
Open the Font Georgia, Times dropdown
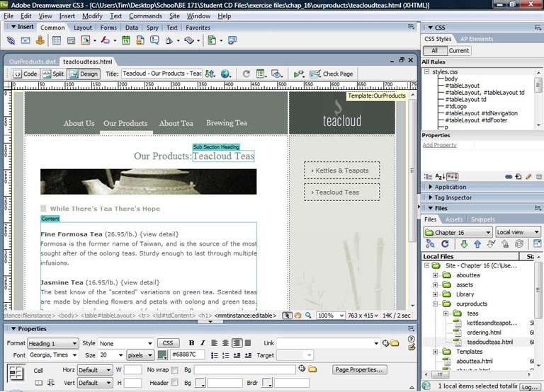coord(53,355)
